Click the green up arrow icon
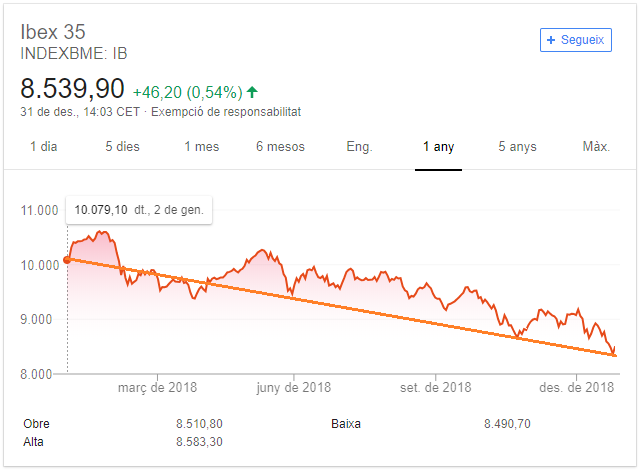Viewport: 641px width, 471px height. coord(251,89)
